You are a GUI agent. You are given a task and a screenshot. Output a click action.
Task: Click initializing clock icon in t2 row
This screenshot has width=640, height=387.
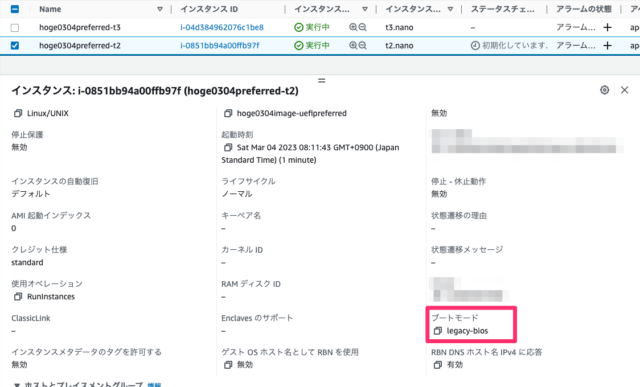[x=475, y=45]
